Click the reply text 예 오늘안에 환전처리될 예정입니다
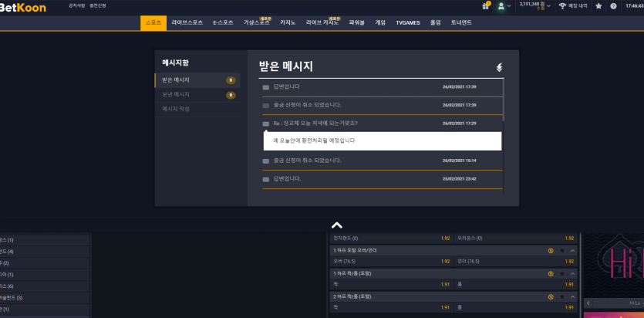The image size is (644, 318). [x=314, y=140]
